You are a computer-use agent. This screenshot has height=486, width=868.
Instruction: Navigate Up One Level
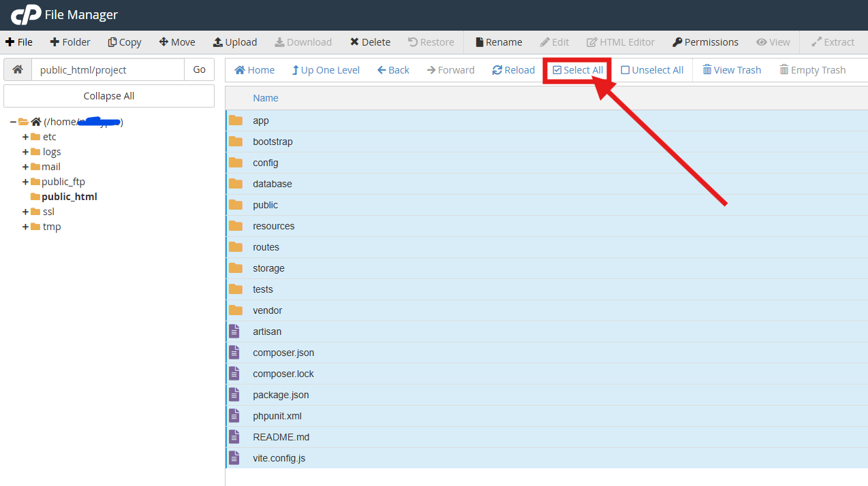(x=326, y=70)
